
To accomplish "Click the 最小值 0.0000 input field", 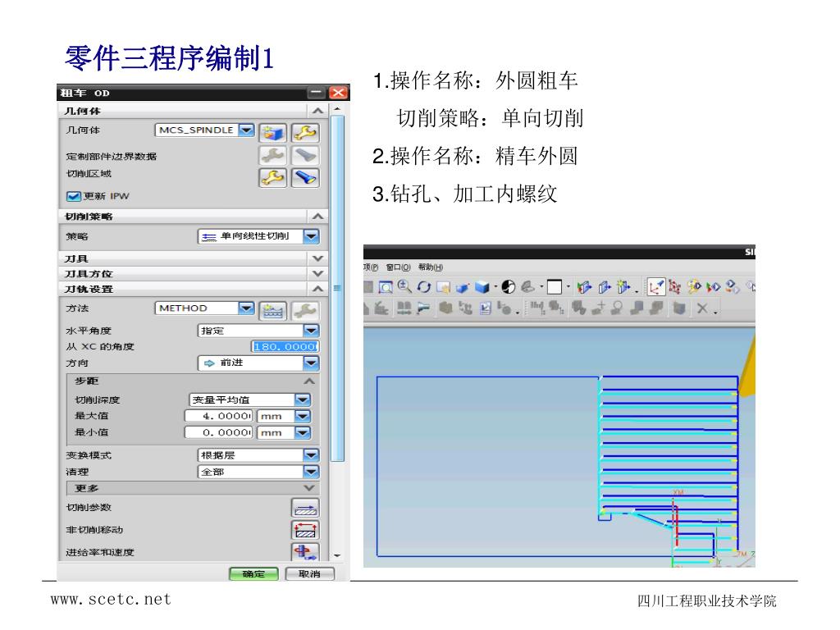I will point(218,432).
